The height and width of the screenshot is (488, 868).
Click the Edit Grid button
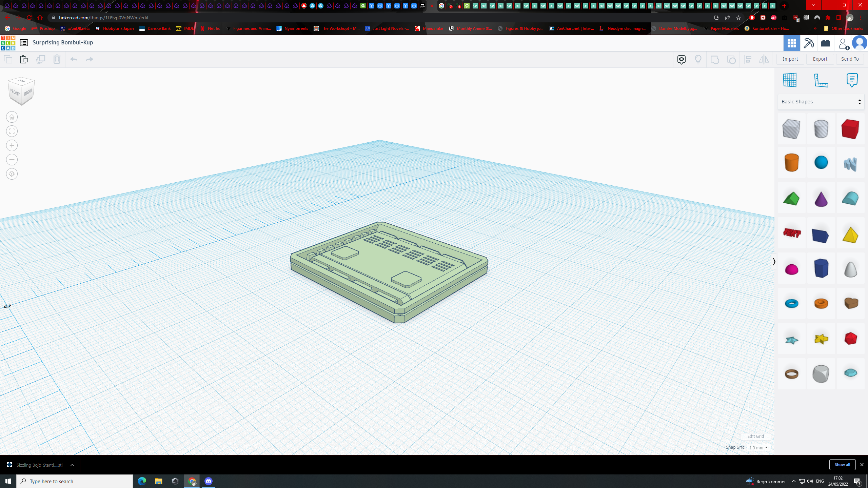tap(755, 436)
